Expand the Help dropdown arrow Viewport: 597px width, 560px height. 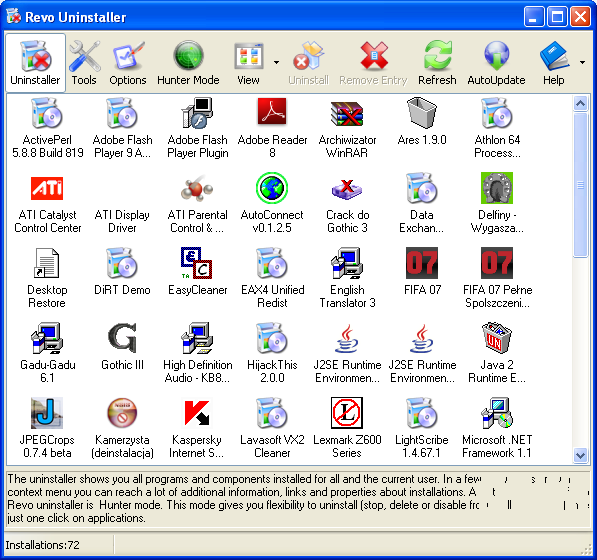pos(583,62)
